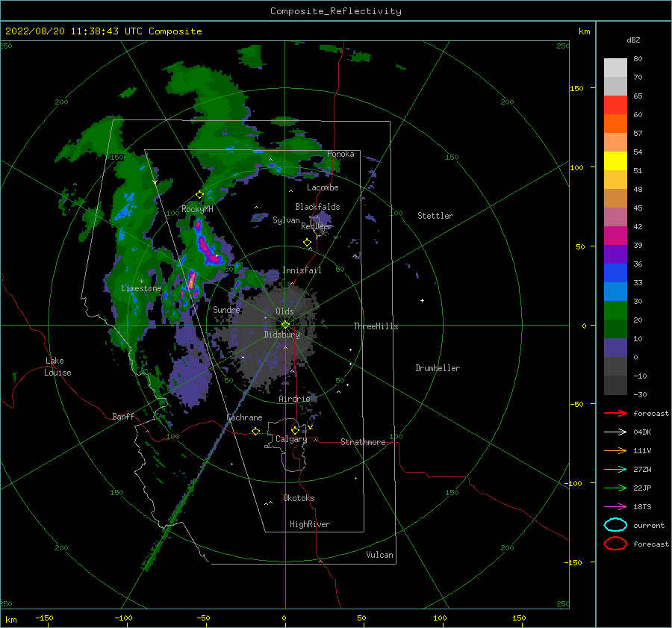This screenshot has width=672, height=628.
Task: Click the orange 111V arrow legend icon
Action: click(x=615, y=450)
